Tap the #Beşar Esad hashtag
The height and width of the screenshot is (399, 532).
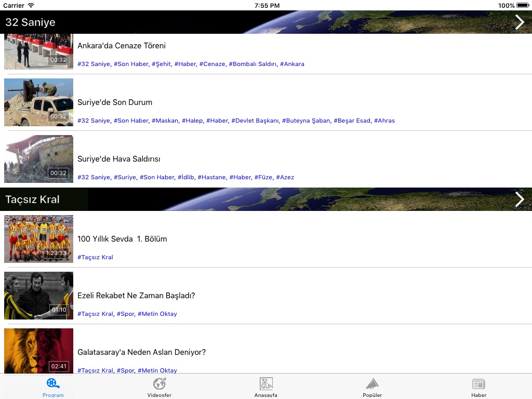[352, 121]
